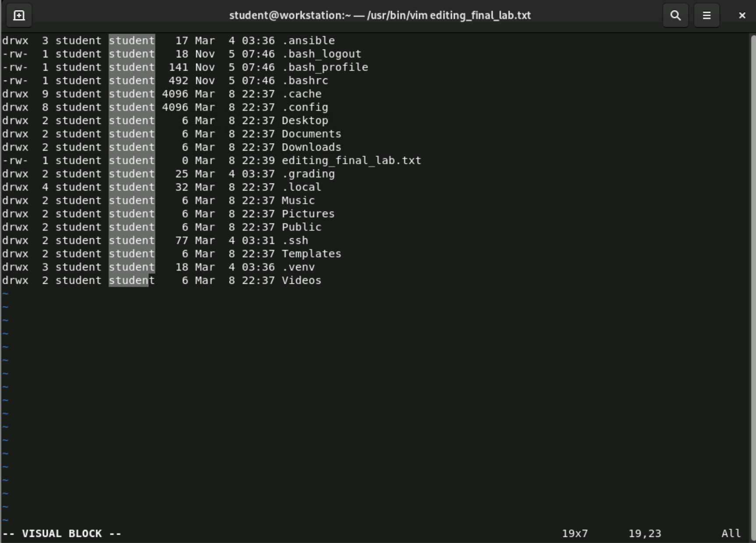Click the Desktop directory name

tap(305, 120)
